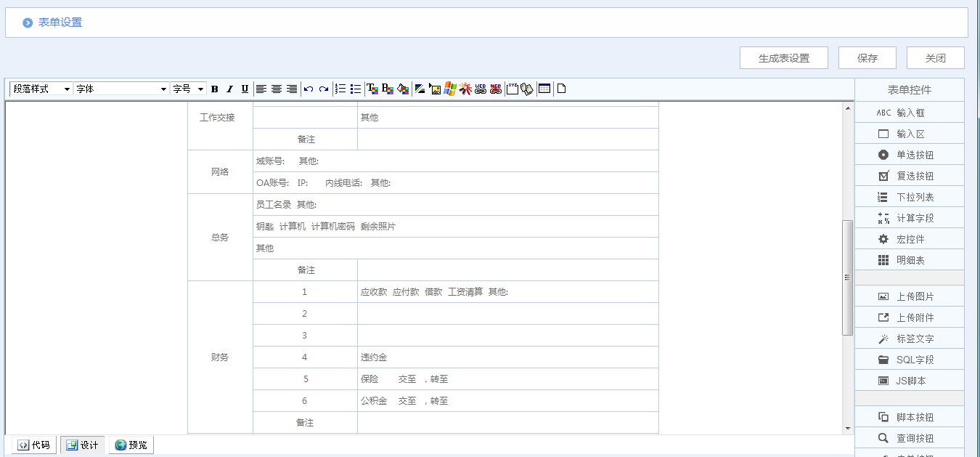Open the 字体 font dropdown

pos(120,89)
